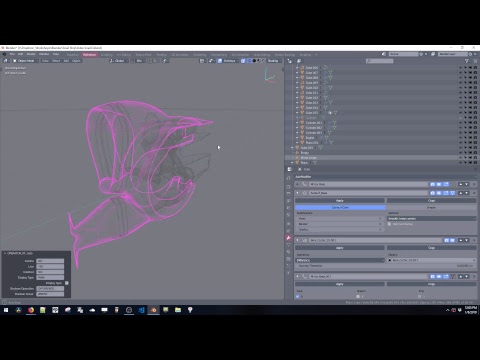Viewport: 480px width, 360px height.
Task: Switch to the UV Editing workspace tab
Action: (124, 55)
